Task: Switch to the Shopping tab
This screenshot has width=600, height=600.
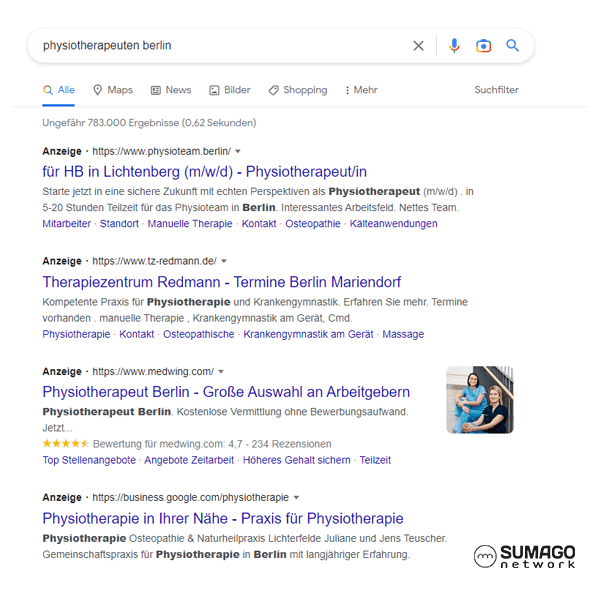Action: (298, 90)
